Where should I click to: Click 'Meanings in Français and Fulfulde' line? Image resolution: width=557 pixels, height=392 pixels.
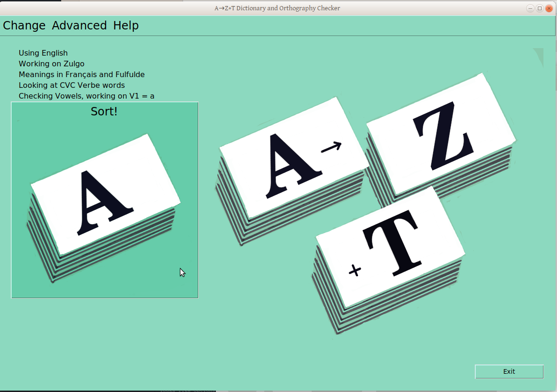coord(82,75)
